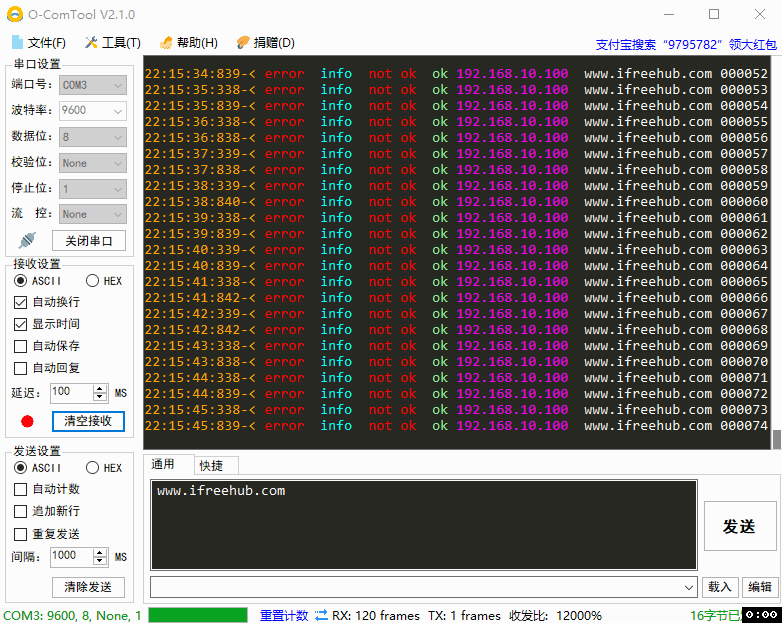This screenshot has width=782, height=623.
Task: Click log line ending 000074
Action: (x=456, y=426)
